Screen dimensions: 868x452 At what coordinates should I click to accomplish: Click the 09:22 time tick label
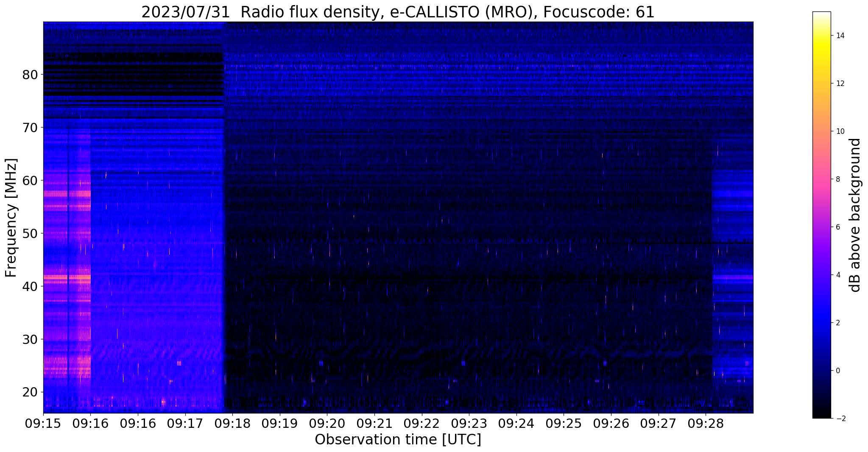click(x=421, y=423)
